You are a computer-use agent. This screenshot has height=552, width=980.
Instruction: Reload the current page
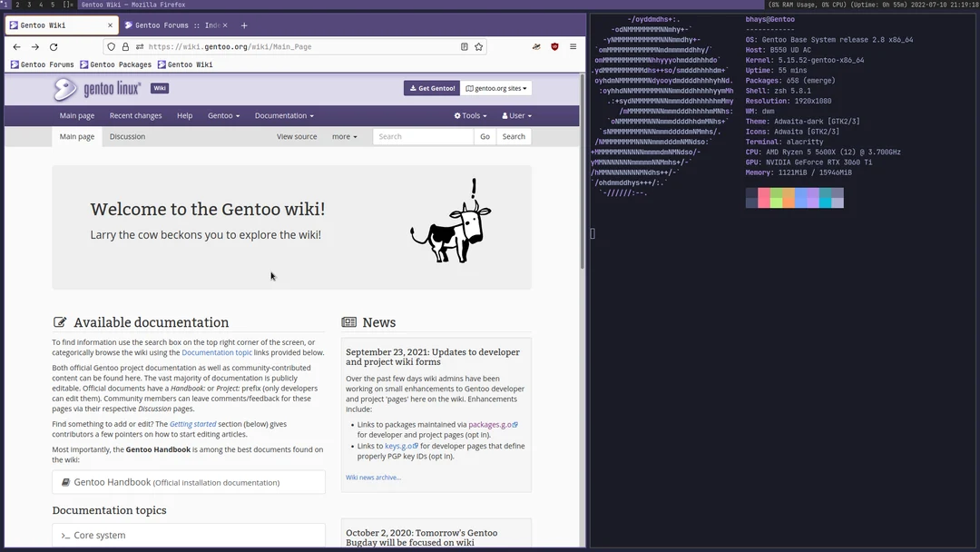click(x=54, y=46)
